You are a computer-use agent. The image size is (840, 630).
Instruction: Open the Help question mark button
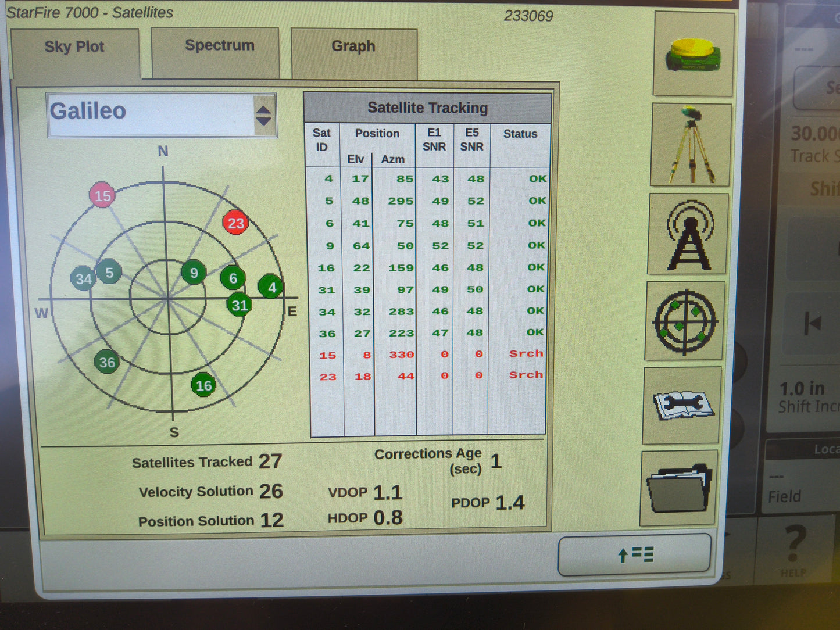pyautogui.click(x=794, y=550)
